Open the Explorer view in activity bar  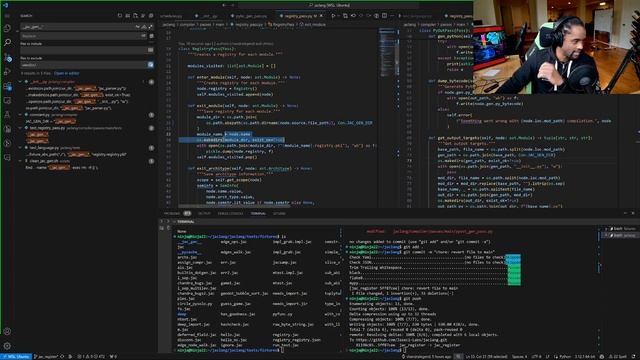point(7,28)
